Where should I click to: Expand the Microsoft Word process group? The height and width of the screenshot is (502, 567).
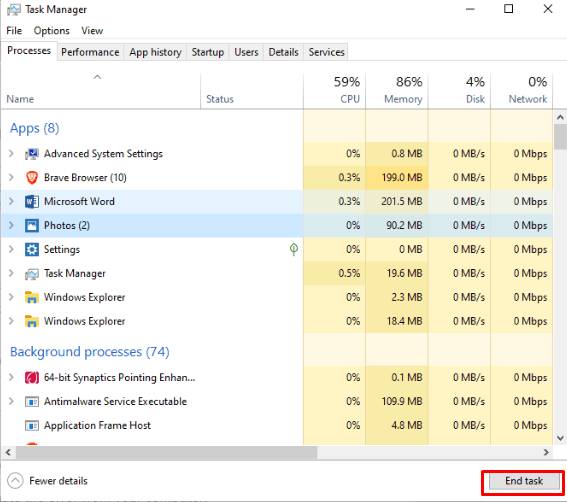pos(11,201)
